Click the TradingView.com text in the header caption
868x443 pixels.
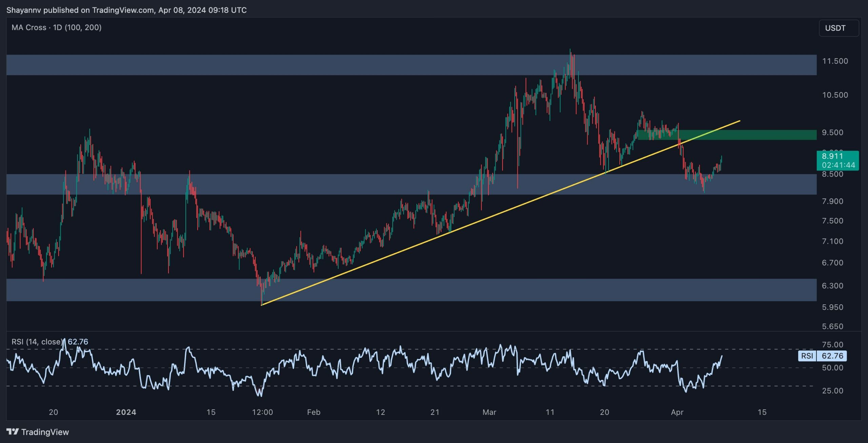tap(123, 10)
